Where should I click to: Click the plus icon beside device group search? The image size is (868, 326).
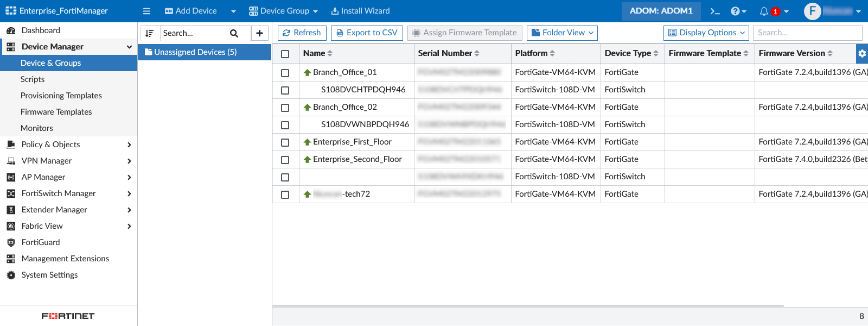(x=259, y=33)
